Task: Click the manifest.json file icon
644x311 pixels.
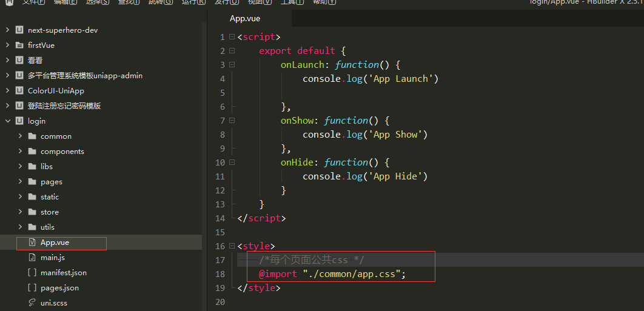Action: pyautogui.click(x=32, y=273)
